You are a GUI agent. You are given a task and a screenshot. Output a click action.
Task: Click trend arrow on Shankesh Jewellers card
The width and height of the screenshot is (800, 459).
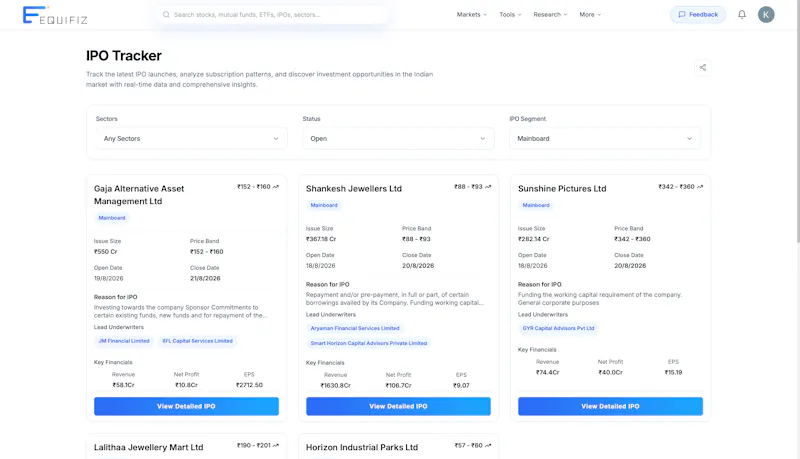pyautogui.click(x=488, y=187)
